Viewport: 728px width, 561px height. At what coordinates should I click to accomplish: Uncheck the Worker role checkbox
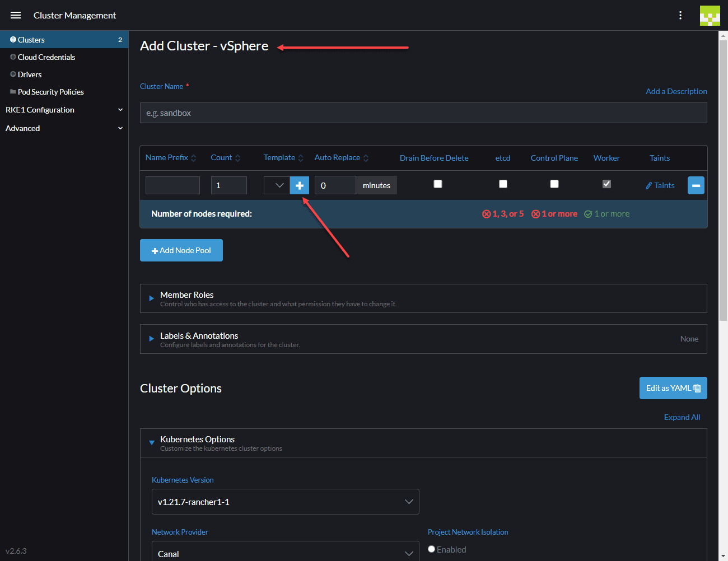tap(606, 184)
